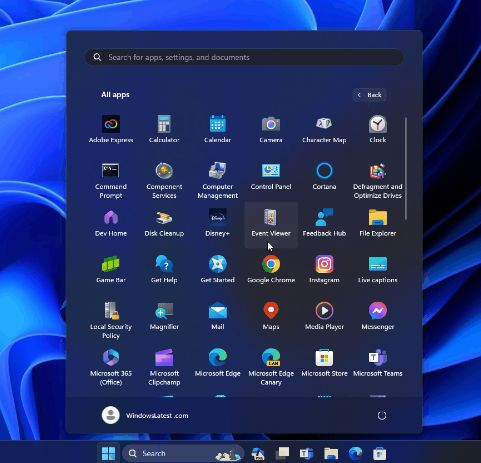Launch Google Chrome
Image resolution: width=481 pixels, height=463 pixels.
(x=271, y=270)
